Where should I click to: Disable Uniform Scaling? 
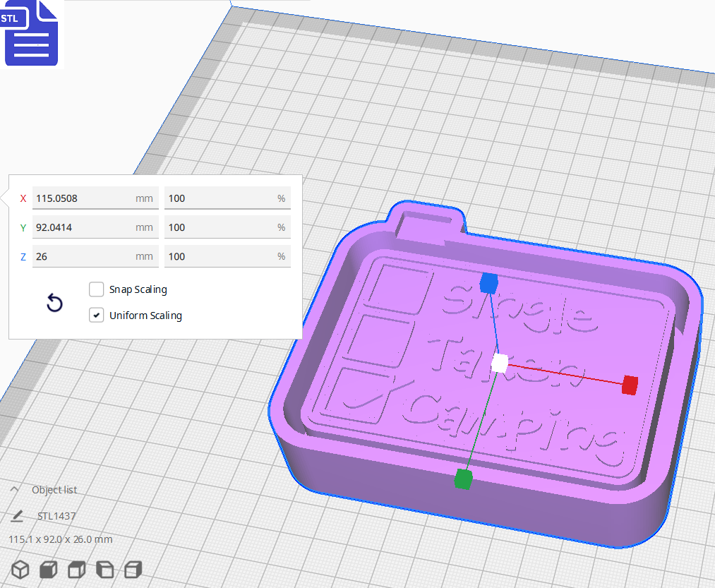pyautogui.click(x=96, y=315)
